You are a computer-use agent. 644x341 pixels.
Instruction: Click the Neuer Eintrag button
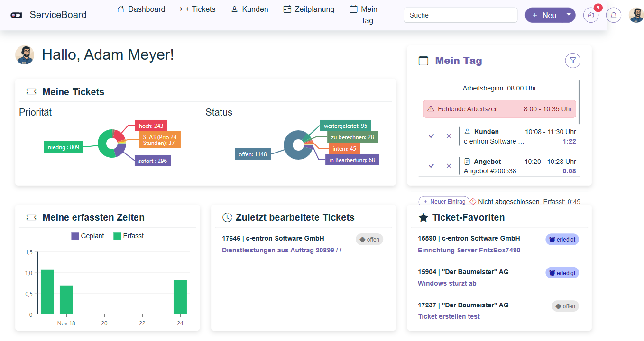[x=444, y=202]
